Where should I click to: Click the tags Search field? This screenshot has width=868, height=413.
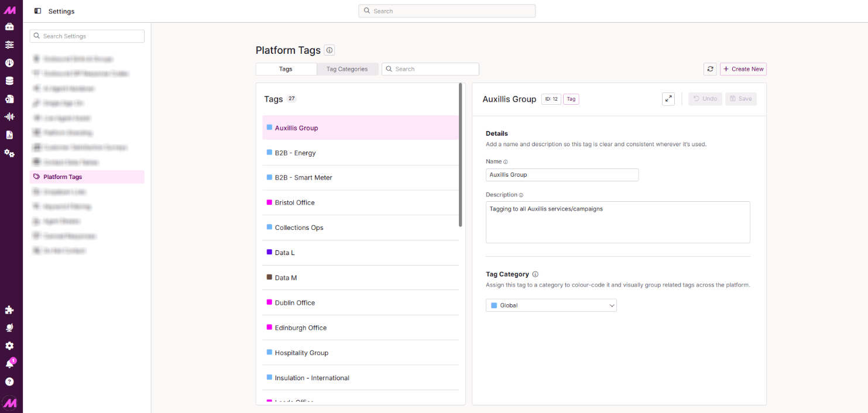coord(431,69)
